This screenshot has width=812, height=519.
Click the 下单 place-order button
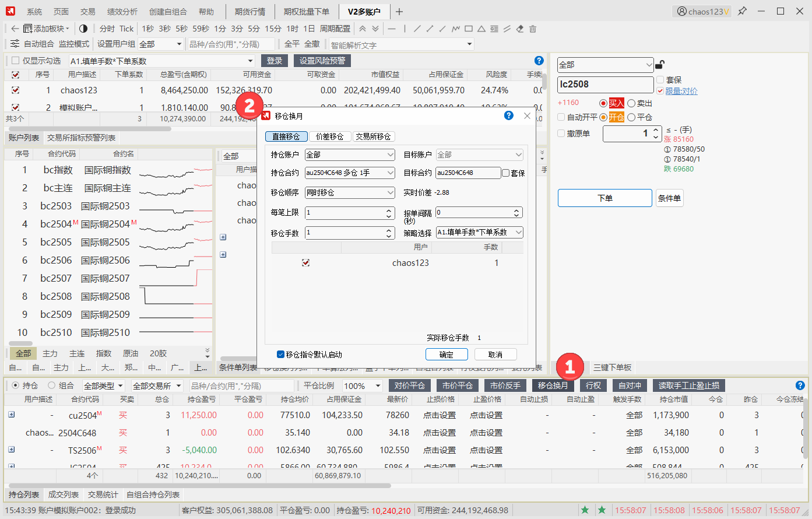pyautogui.click(x=605, y=198)
